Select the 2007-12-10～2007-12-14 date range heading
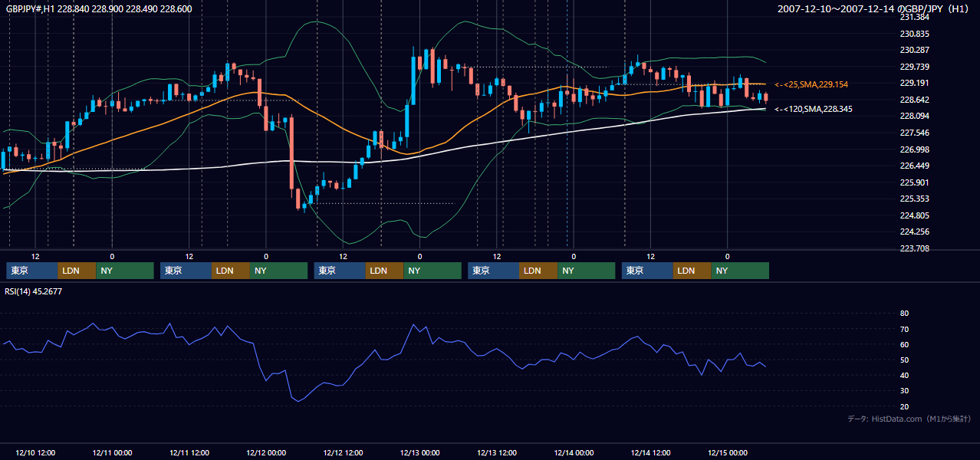980x460 pixels. click(x=837, y=9)
